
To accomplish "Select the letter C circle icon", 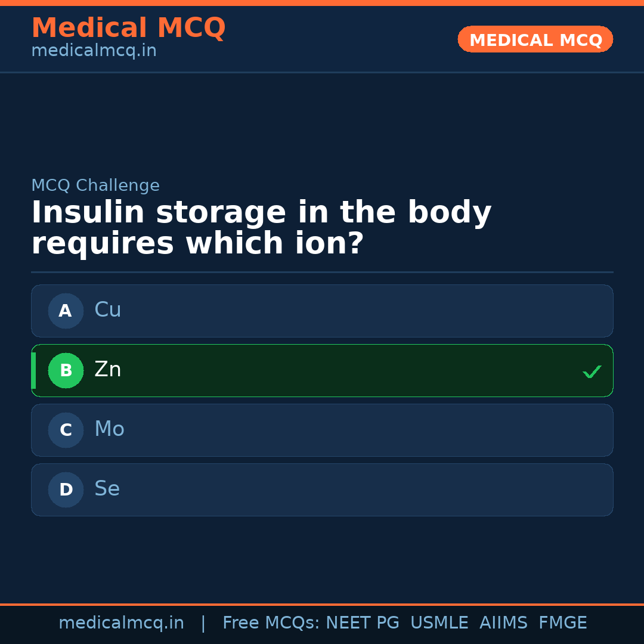I will click(66, 430).
